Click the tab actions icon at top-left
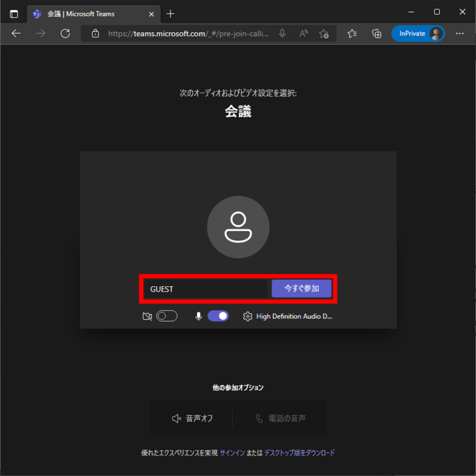 pyautogui.click(x=14, y=14)
